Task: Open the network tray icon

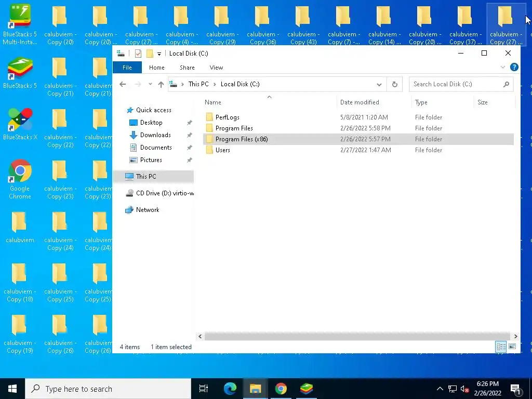Action: click(x=453, y=389)
